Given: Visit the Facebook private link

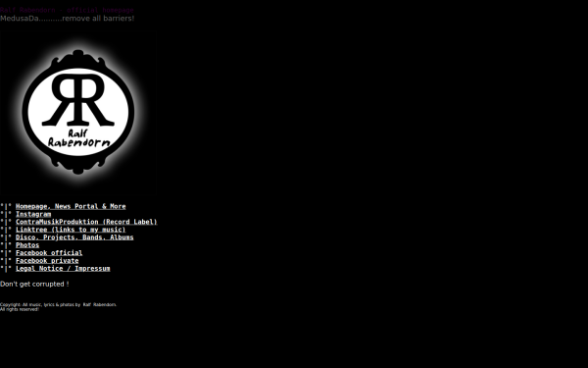Looking at the screenshot, I should 47,261.
